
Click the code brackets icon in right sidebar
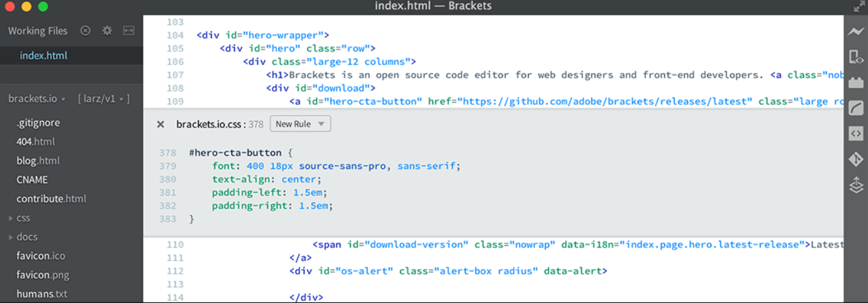855,133
